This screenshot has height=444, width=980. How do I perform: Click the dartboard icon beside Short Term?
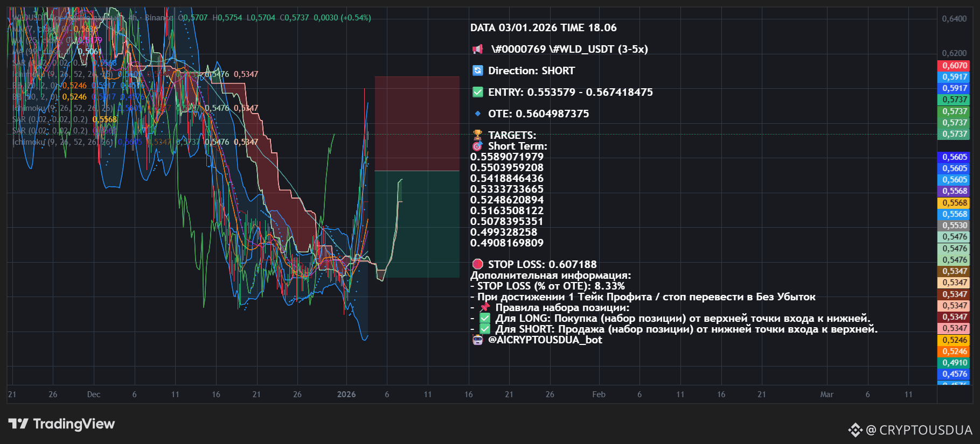pos(478,146)
